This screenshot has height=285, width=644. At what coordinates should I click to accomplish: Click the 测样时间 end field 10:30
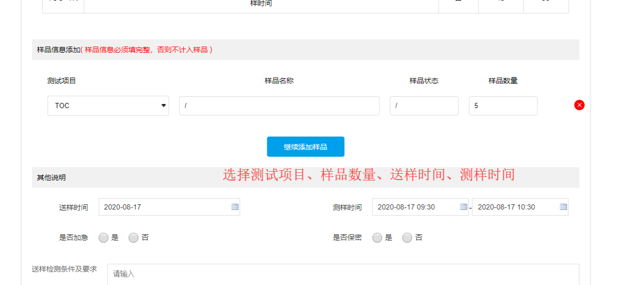[515, 207]
